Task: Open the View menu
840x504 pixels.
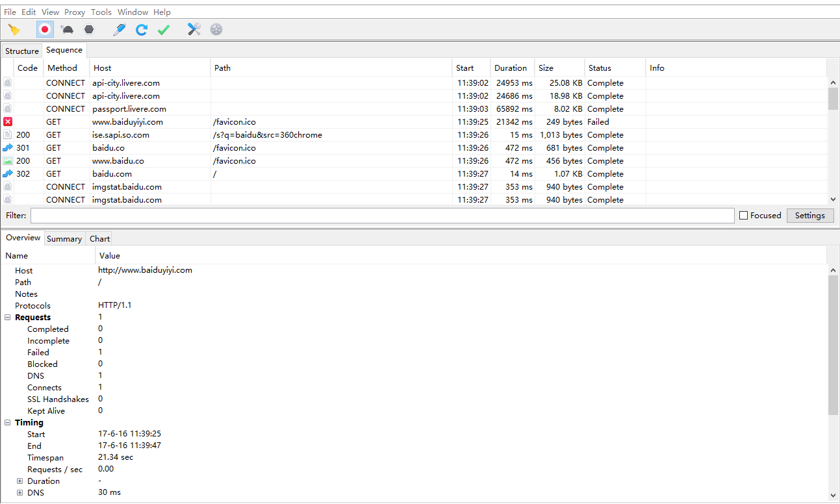Action: 50,12
